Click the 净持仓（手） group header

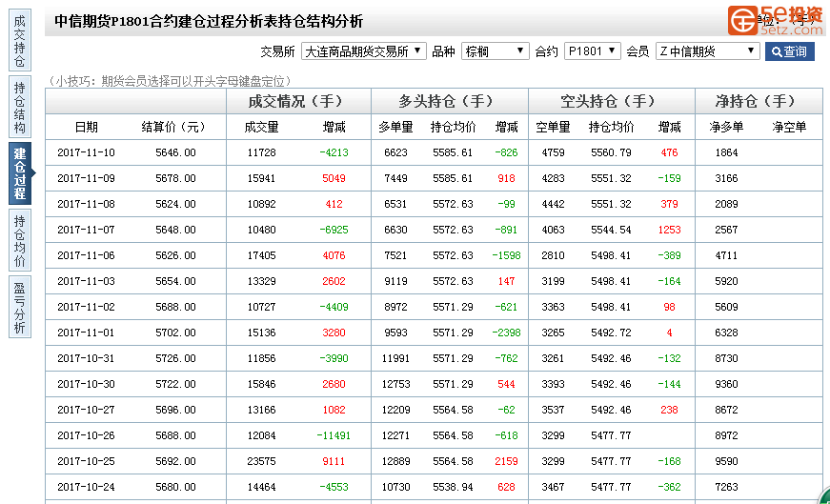tap(759, 101)
